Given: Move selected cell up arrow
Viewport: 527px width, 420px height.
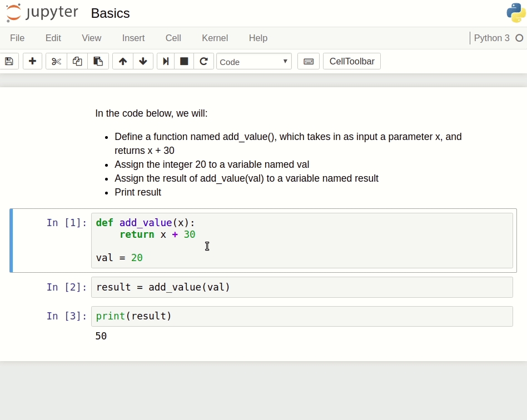Looking at the screenshot, I should tap(123, 61).
